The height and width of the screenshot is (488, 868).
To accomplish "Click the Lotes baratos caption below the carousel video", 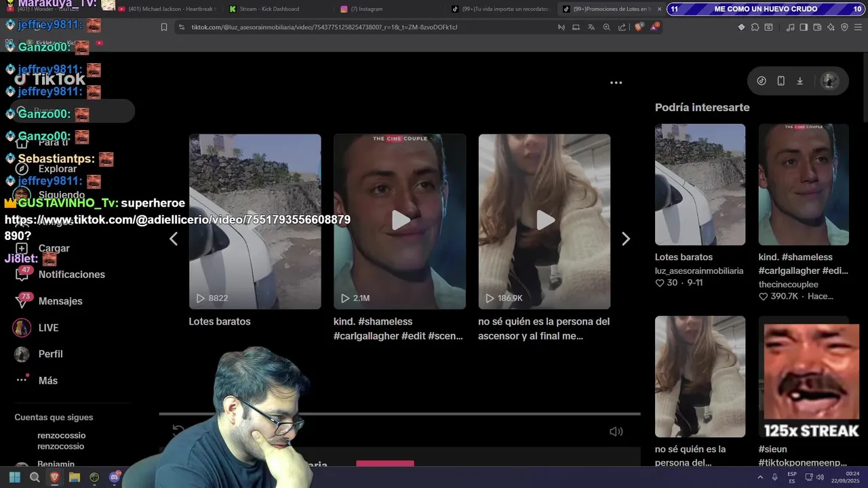I will click(220, 321).
